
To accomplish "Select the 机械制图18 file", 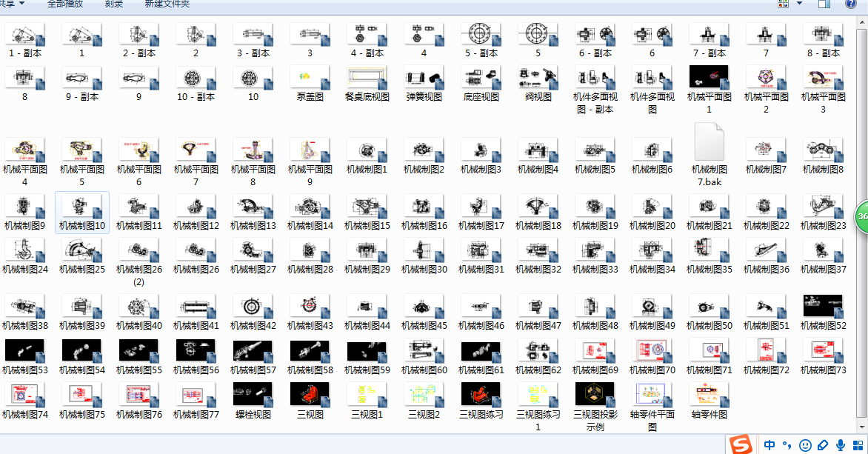I will point(538,213).
